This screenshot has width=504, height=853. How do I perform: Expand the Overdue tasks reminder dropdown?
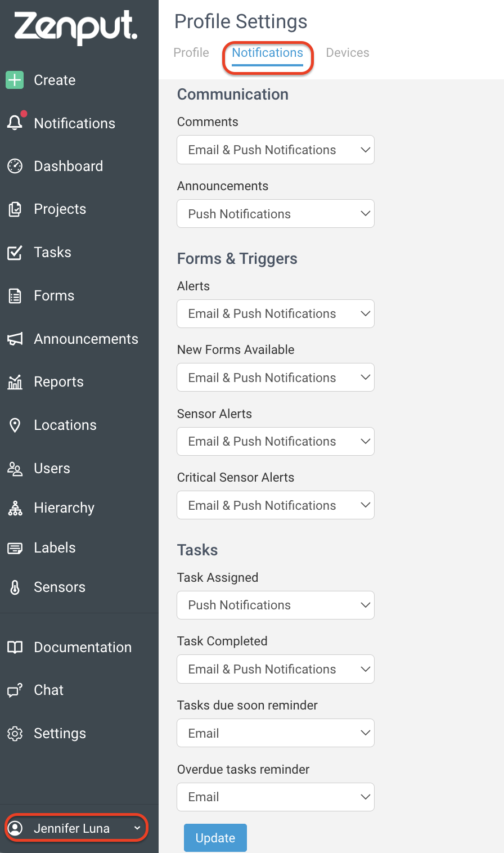(275, 797)
